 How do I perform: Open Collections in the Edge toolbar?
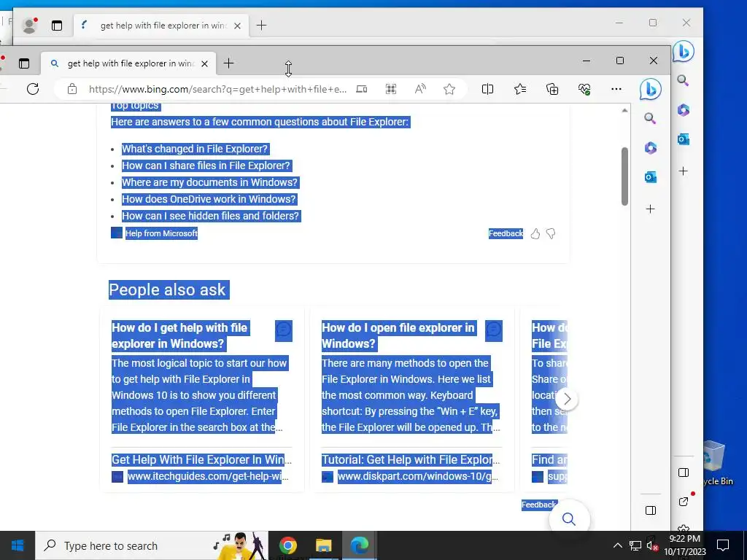tap(552, 89)
